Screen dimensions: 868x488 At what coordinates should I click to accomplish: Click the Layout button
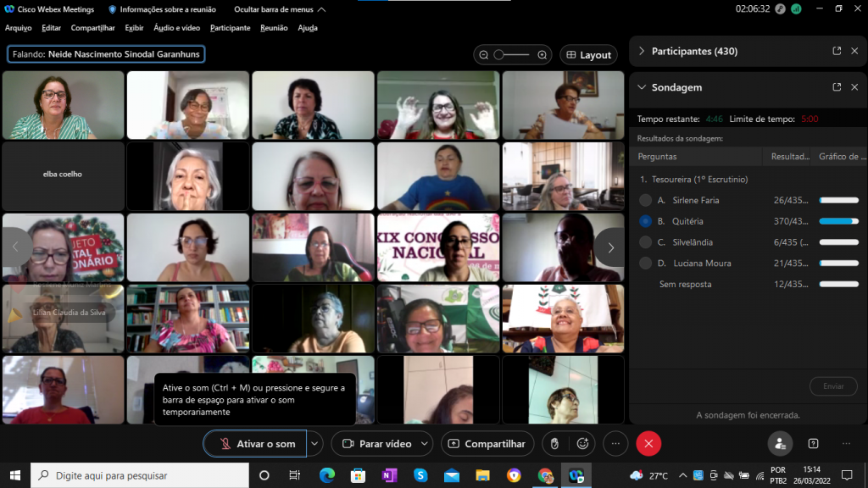[588, 55]
